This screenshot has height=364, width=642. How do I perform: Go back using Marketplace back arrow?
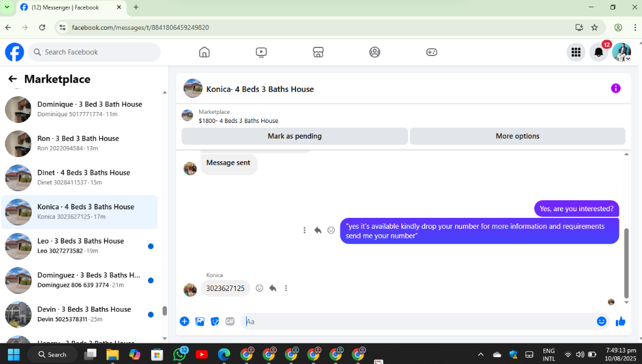tap(13, 79)
